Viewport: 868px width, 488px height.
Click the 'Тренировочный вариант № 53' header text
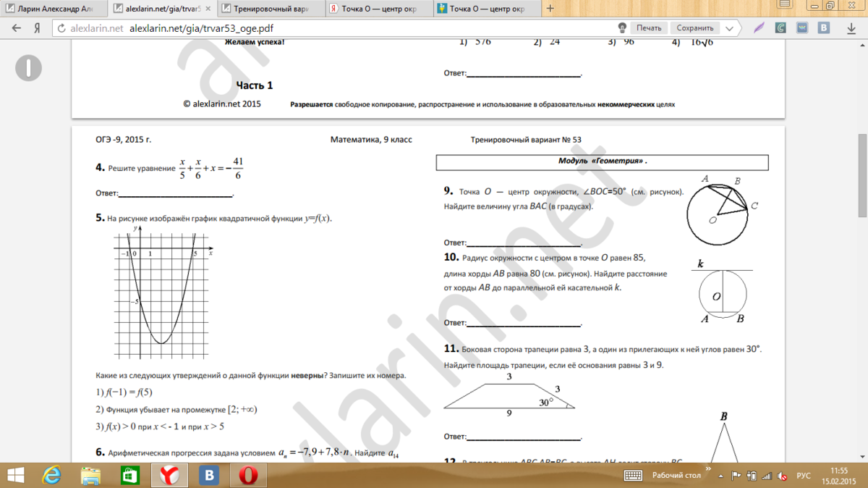click(x=526, y=140)
